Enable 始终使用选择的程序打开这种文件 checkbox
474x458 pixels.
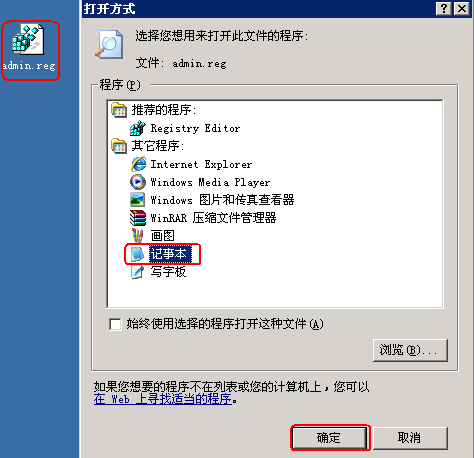(115, 324)
